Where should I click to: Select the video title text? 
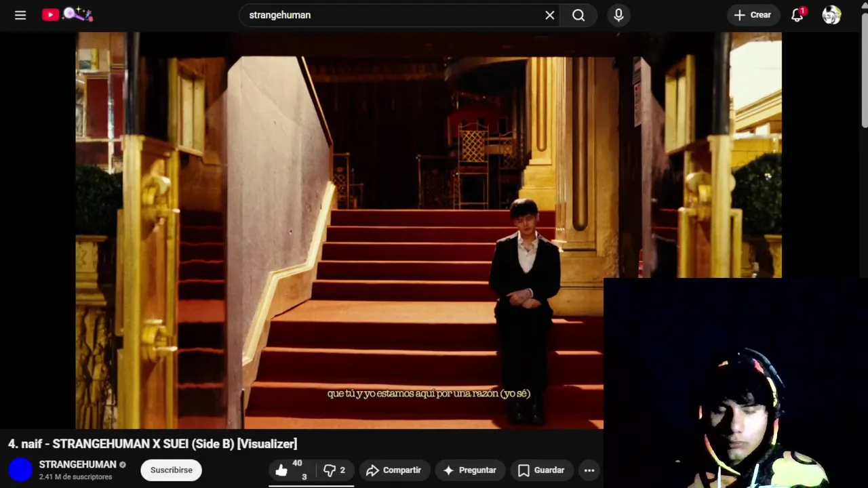pos(153,444)
